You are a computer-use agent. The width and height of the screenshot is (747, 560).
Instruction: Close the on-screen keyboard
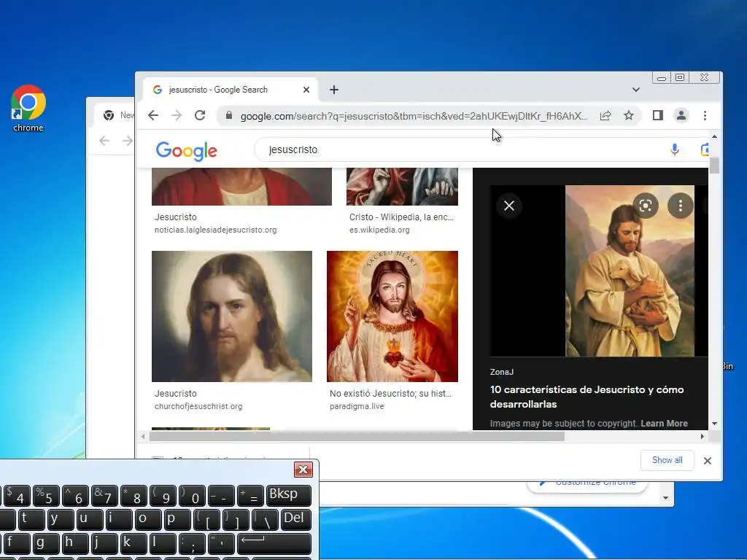tap(303, 470)
